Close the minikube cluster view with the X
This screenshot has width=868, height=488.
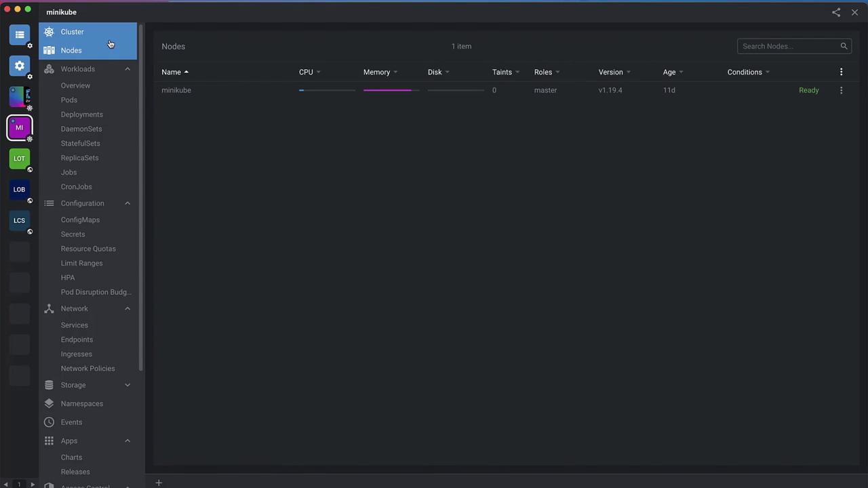(854, 12)
